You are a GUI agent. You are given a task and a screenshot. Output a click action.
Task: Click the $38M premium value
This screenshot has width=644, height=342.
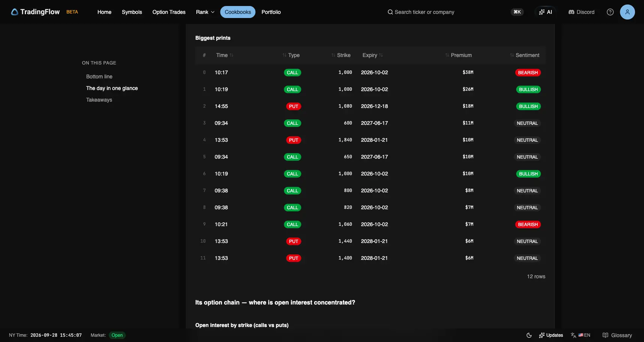coord(468,72)
